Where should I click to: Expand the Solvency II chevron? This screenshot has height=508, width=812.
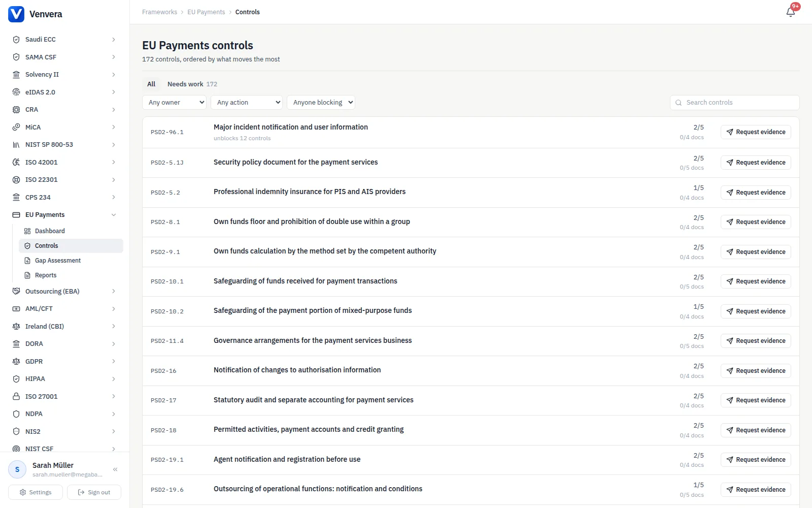click(114, 75)
